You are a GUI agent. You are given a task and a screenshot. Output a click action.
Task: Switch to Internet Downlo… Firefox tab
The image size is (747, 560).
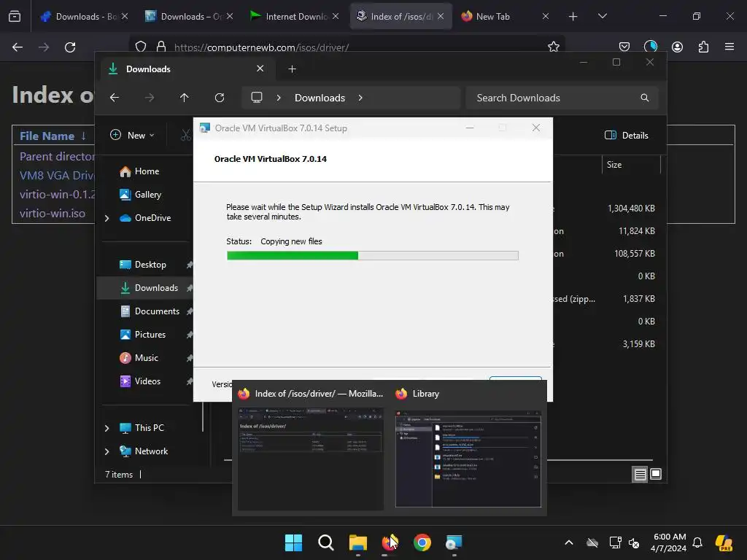coord(293,16)
